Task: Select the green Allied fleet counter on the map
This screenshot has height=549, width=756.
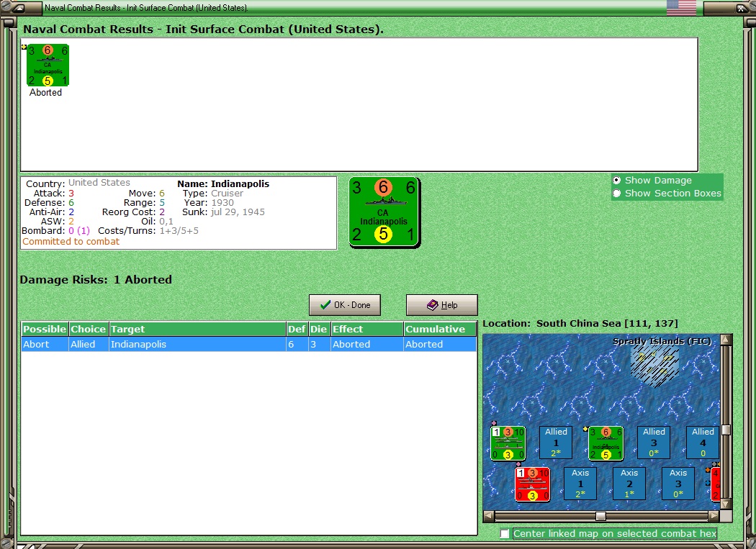Action: pos(508,443)
